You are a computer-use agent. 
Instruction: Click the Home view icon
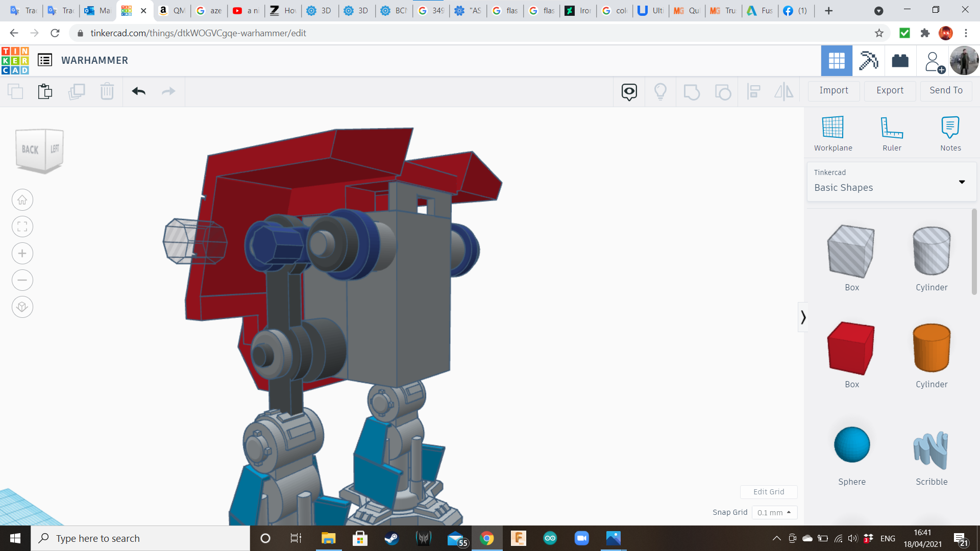22,200
